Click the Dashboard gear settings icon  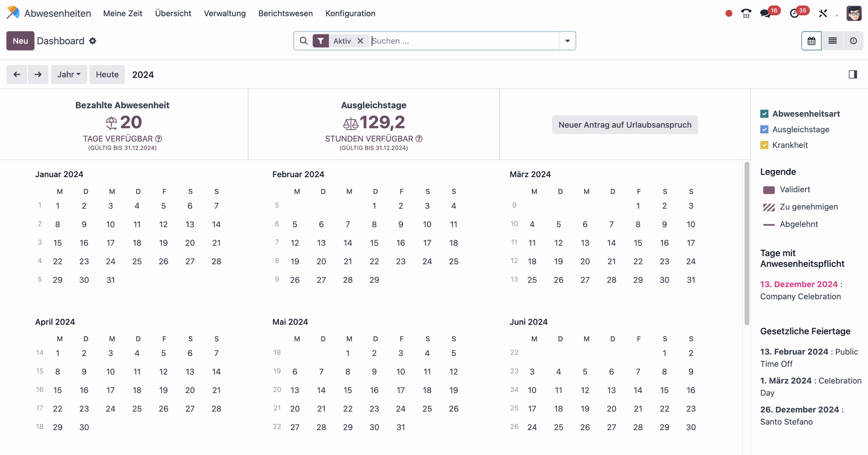pyautogui.click(x=93, y=41)
